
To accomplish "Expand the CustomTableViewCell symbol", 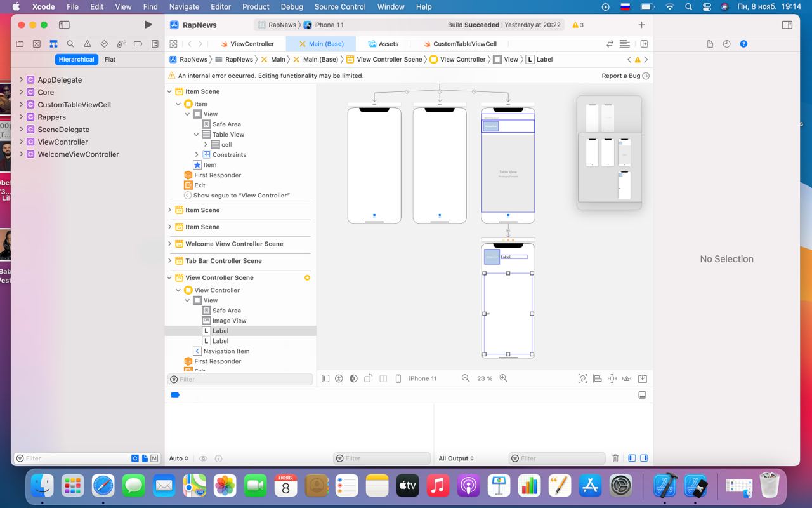I will [x=22, y=105].
